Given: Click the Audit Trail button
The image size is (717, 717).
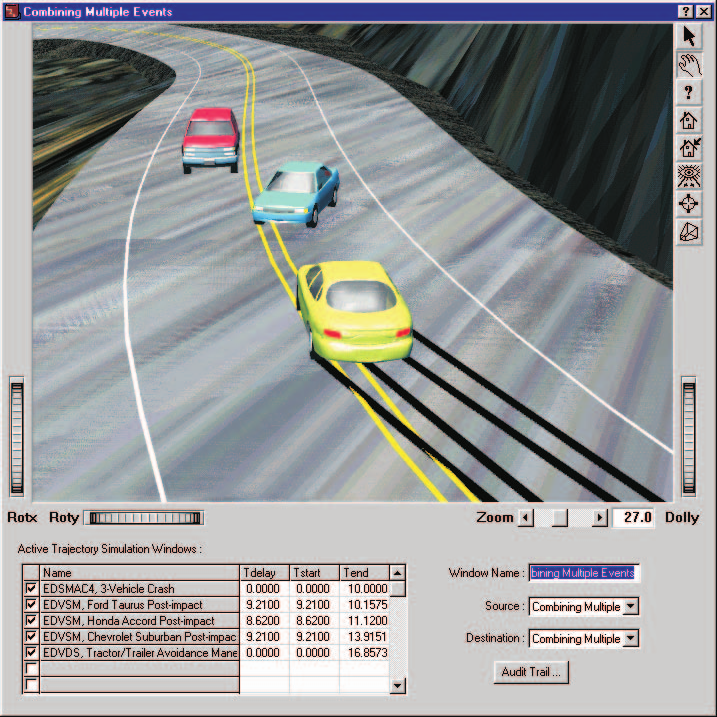Looking at the screenshot, I should click(x=531, y=672).
